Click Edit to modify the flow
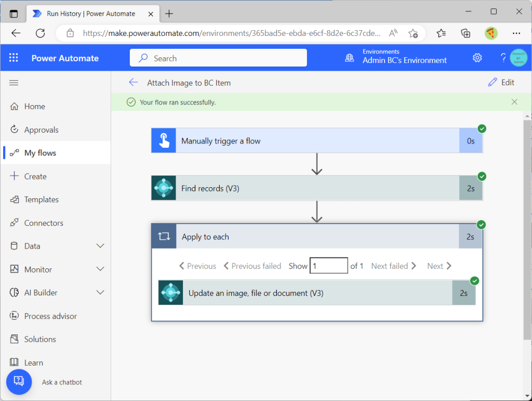The width and height of the screenshot is (532, 401). (501, 82)
